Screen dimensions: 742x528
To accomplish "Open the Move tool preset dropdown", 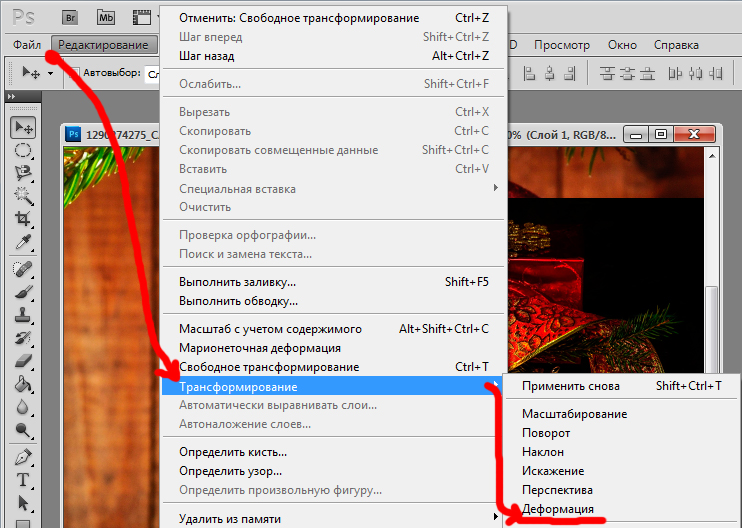I will coord(50,73).
